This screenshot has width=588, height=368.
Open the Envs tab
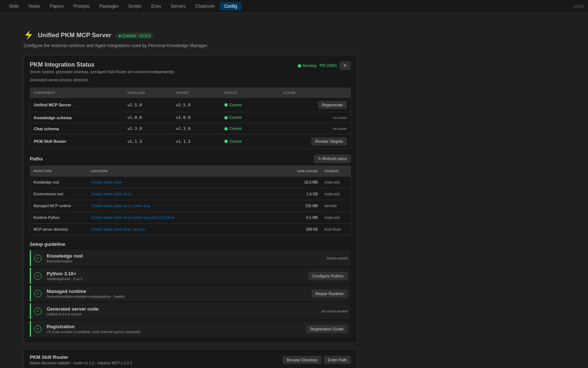click(156, 6)
